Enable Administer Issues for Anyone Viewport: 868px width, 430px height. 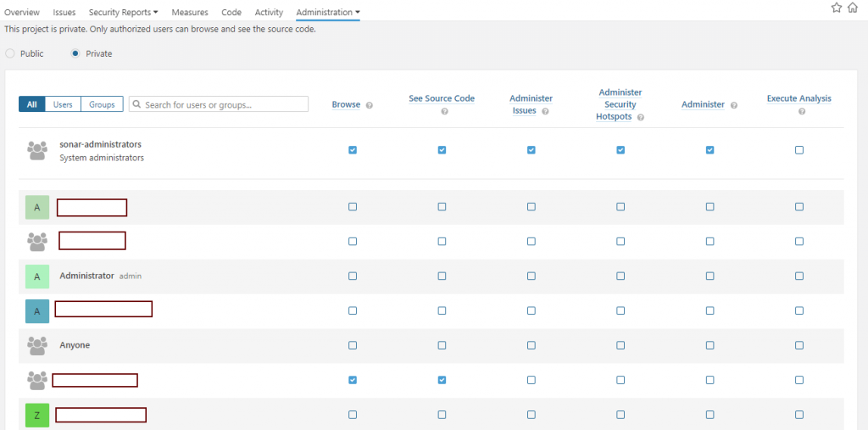(x=531, y=345)
